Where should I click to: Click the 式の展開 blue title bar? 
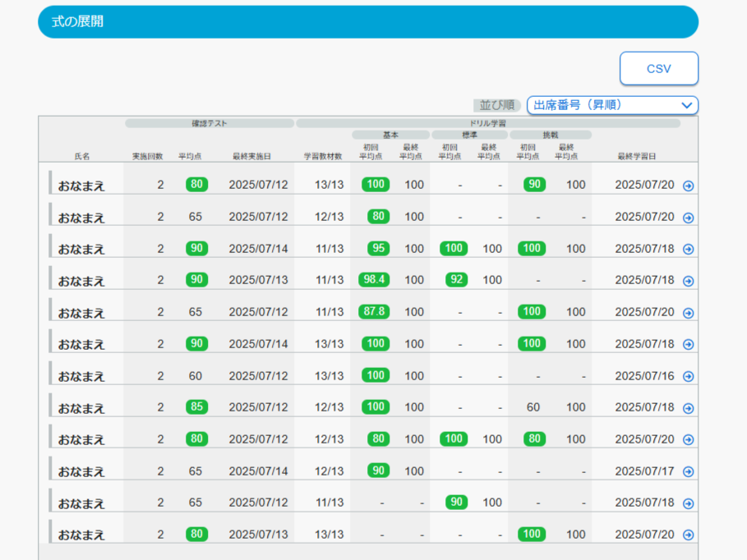368,22
